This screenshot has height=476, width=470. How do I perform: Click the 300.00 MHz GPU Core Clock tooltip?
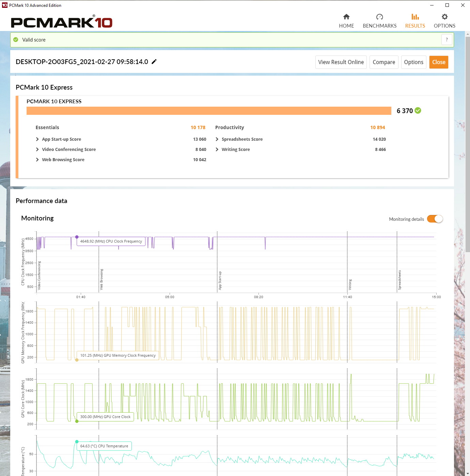105,417
